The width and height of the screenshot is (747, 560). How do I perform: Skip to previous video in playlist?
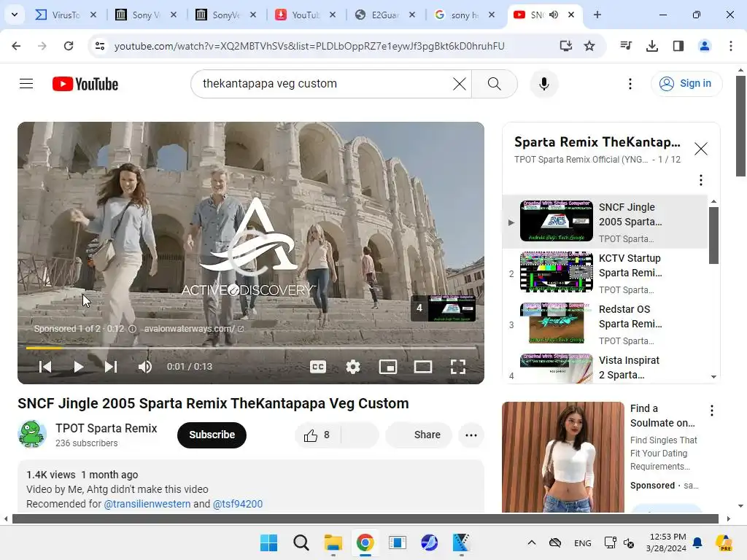(45, 367)
